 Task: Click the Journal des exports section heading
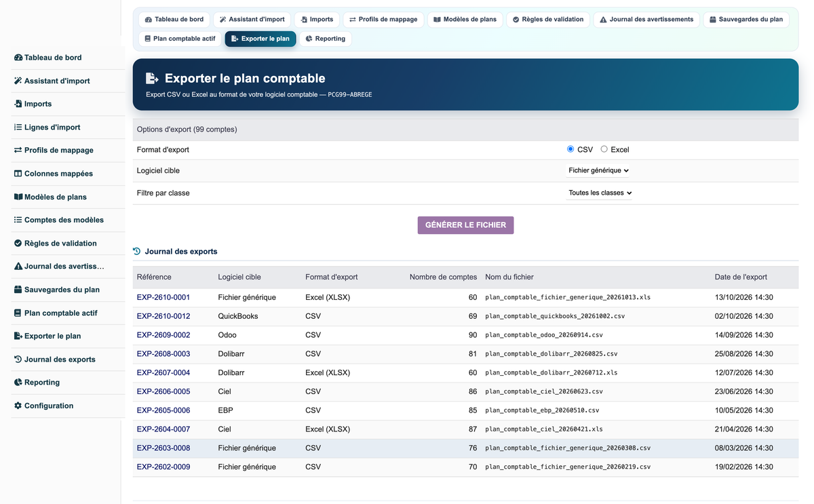tap(181, 252)
